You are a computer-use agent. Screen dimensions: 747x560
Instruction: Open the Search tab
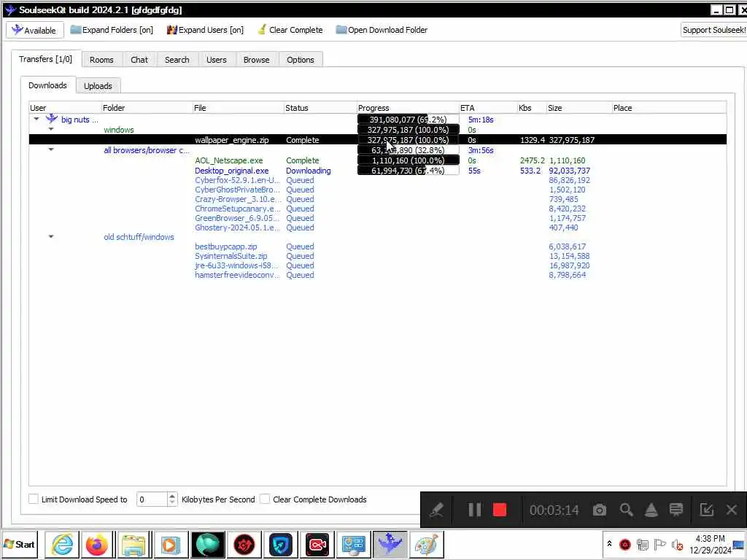point(177,60)
